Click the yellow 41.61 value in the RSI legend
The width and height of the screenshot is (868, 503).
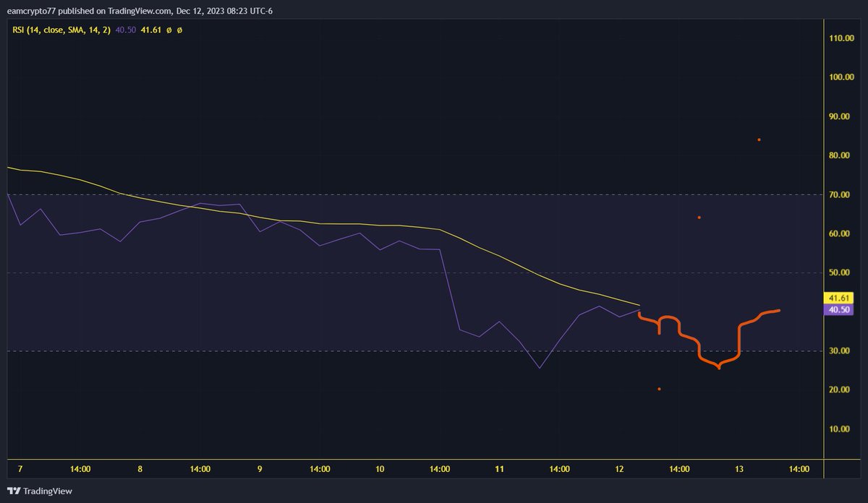(153, 30)
